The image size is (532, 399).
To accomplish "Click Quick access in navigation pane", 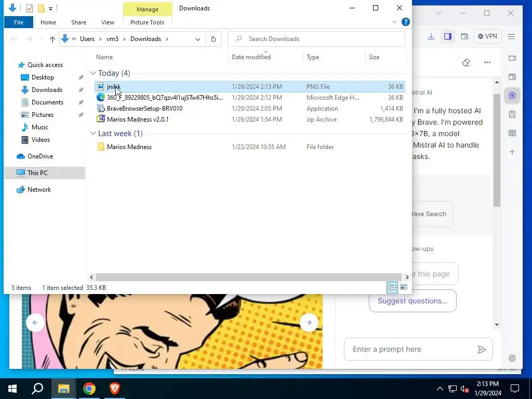I will [45, 65].
